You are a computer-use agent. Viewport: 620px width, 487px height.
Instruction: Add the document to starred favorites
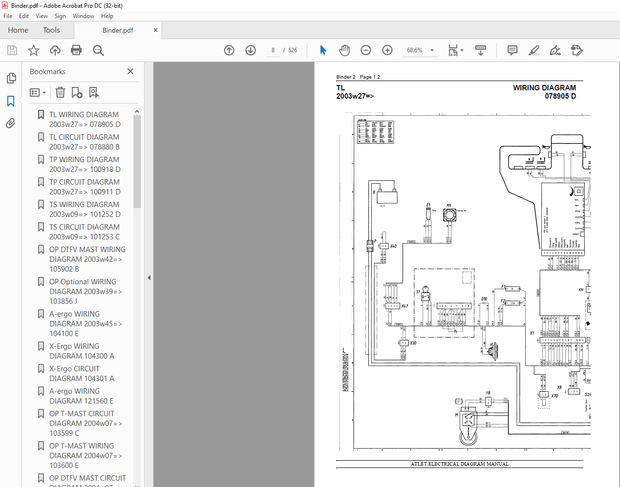(x=34, y=50)
